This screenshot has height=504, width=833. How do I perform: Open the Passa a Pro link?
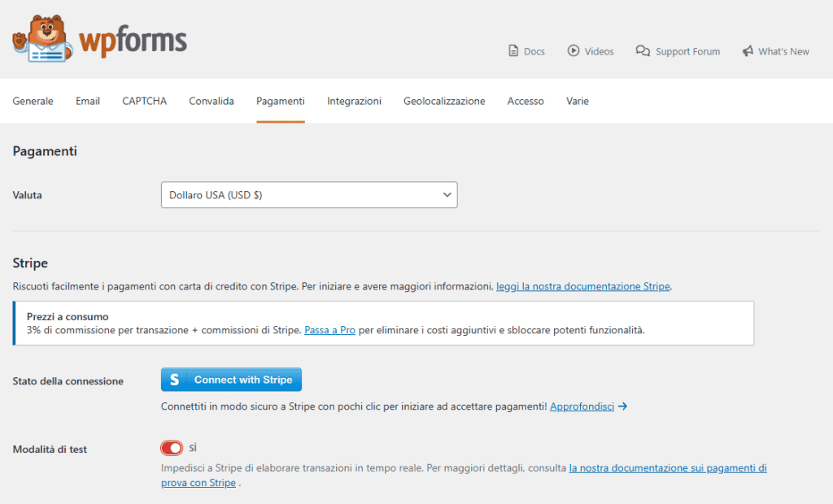[x=329, y=330]
